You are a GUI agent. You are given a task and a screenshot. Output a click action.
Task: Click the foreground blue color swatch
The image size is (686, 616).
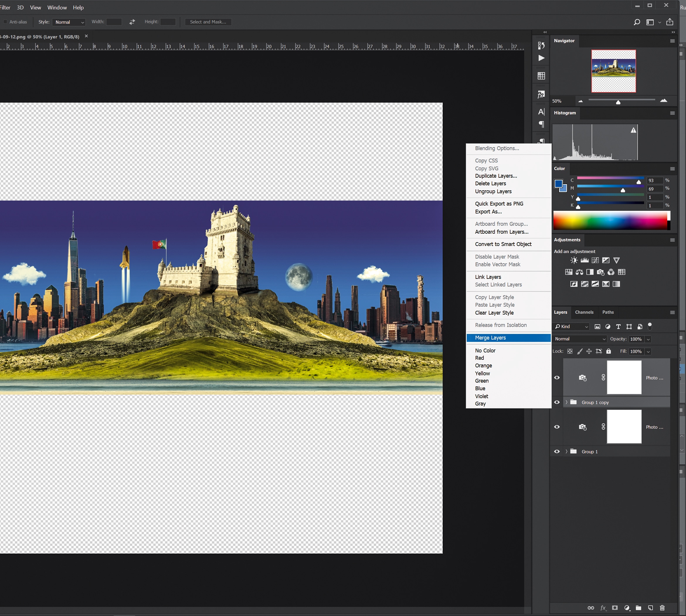click(558, 184)
